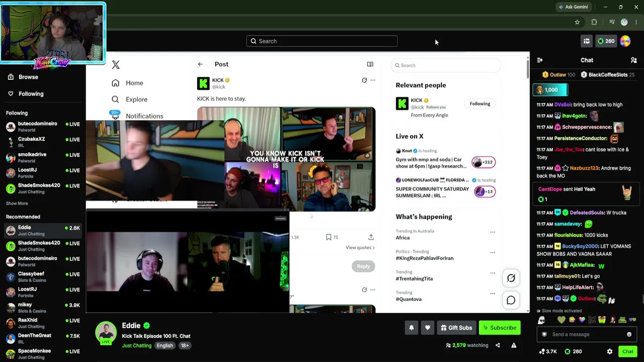644x362 pixels.
Task: Open the emote picker smiley icon
Action: click(629, 334)
